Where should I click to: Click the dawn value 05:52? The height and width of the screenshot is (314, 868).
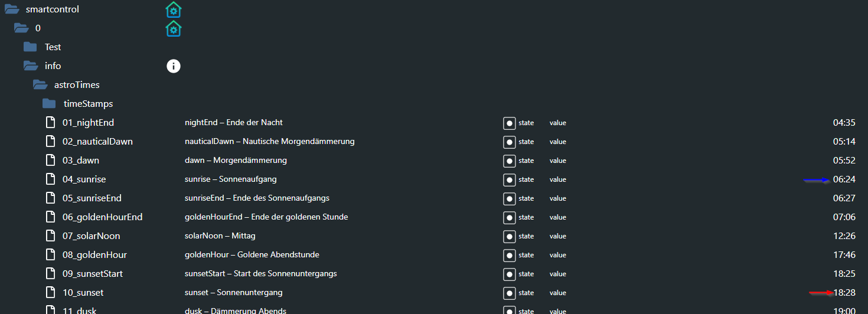click(x=844, y=161)
